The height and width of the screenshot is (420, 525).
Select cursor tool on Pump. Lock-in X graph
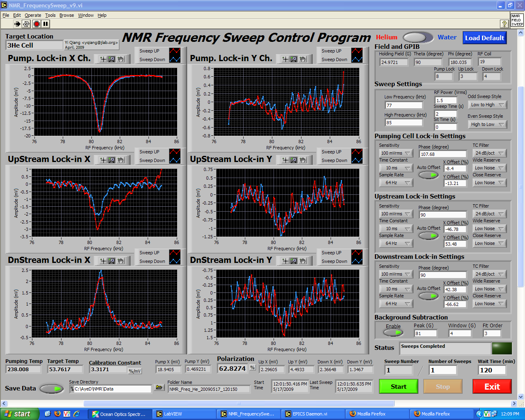[x=103, y=59]
